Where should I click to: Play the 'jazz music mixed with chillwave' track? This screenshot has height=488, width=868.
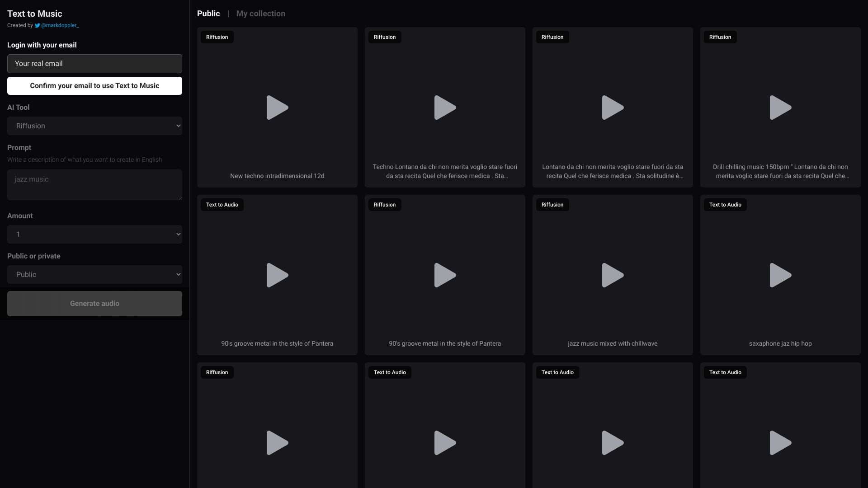pyautogui.click(x=612, y=275)
